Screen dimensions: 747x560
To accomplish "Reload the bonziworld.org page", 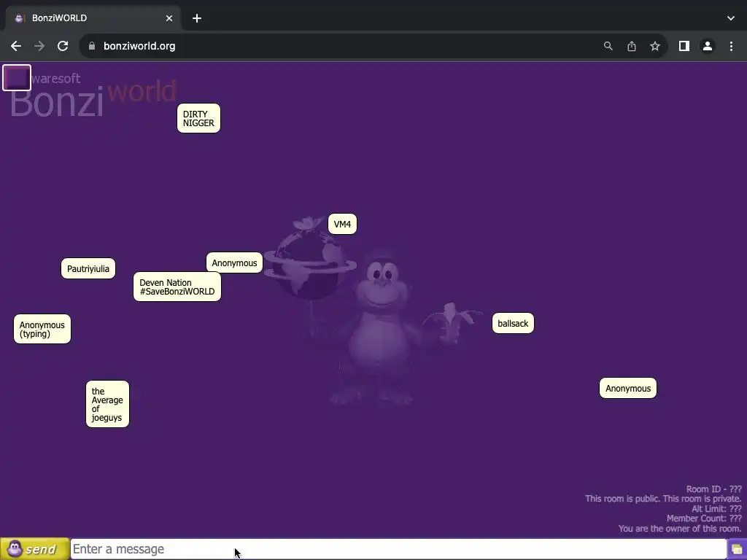I will tap(63, 46).
